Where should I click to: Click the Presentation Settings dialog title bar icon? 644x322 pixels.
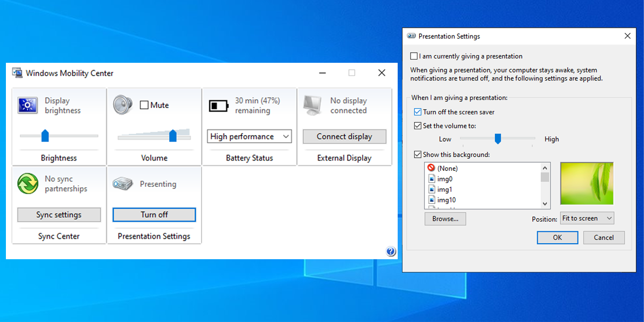(412, 36)
